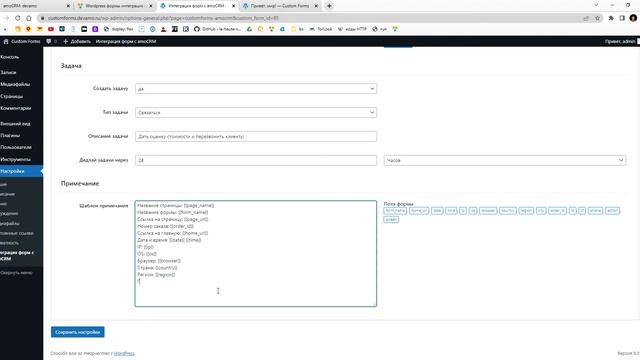
Task: Insert 'region' form field tag
Action: point(526,211)
